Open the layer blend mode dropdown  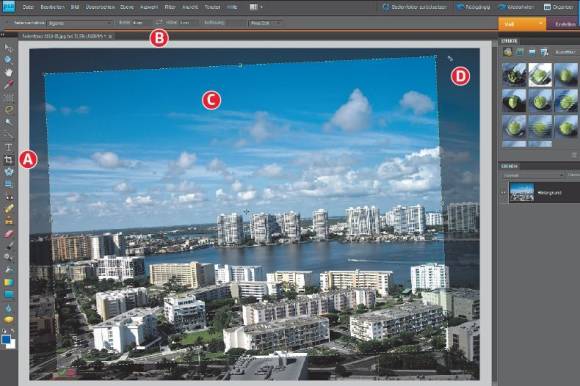point(533,175)
